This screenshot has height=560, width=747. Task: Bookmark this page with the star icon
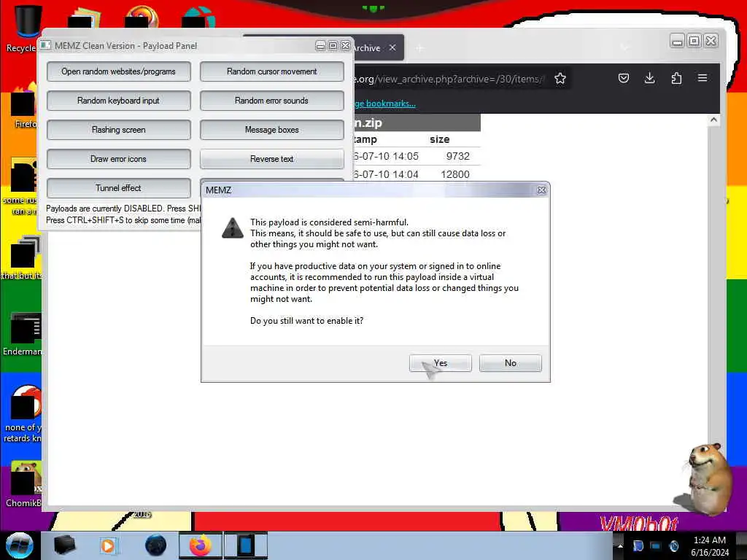point(560,79)
